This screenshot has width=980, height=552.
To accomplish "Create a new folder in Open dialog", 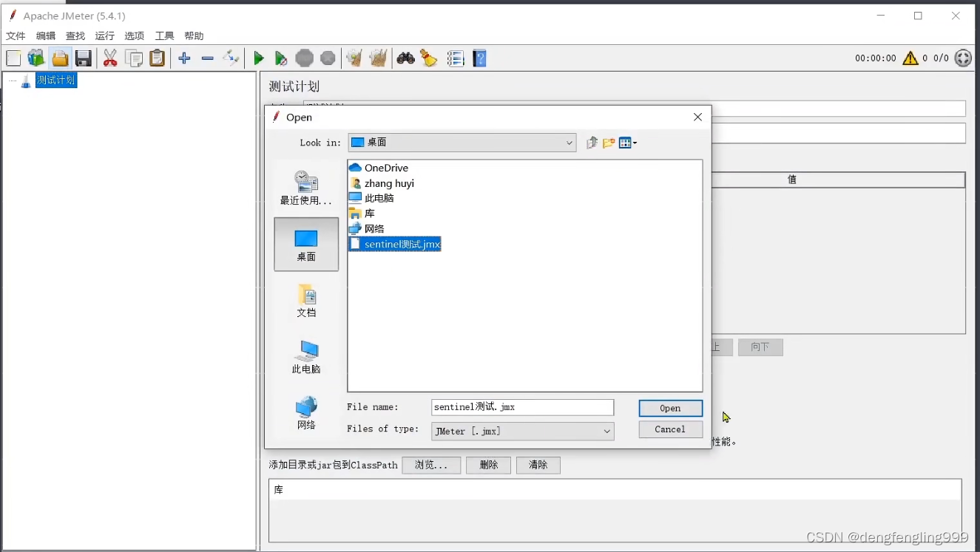I will pos(609,143).
